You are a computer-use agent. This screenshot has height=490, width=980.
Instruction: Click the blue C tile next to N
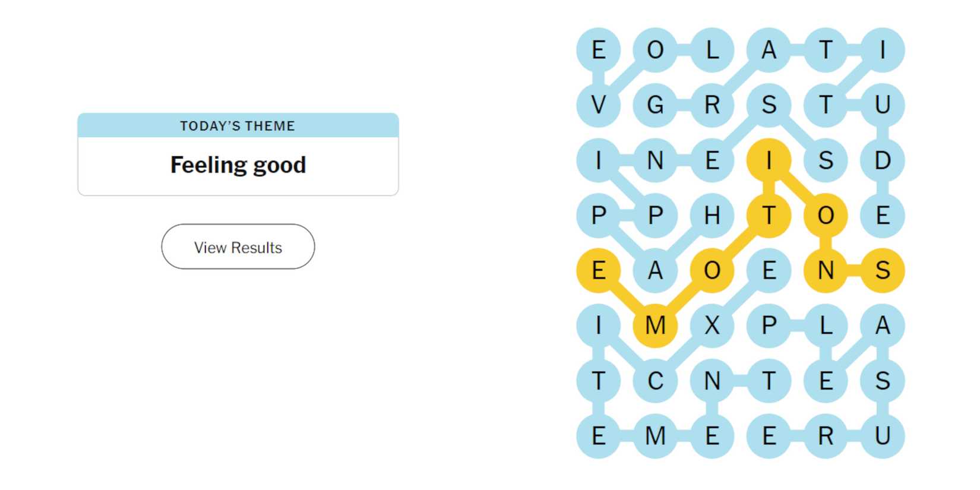(x=656, y=380)
